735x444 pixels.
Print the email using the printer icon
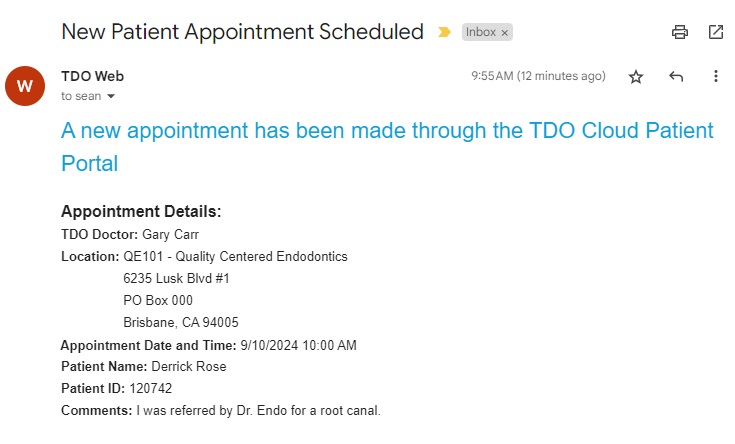click(x=680, y=32)
